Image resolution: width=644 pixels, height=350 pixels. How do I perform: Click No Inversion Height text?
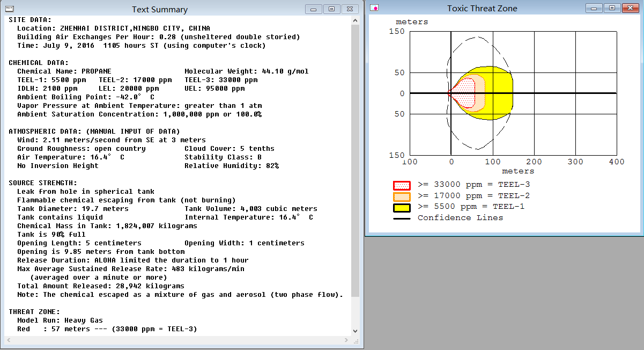tap(58, 166)
